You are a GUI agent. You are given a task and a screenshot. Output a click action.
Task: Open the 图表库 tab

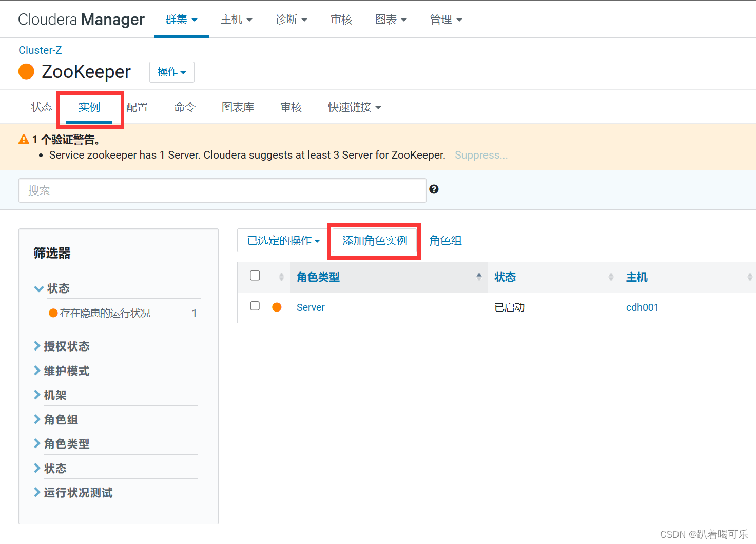[238, 107]
